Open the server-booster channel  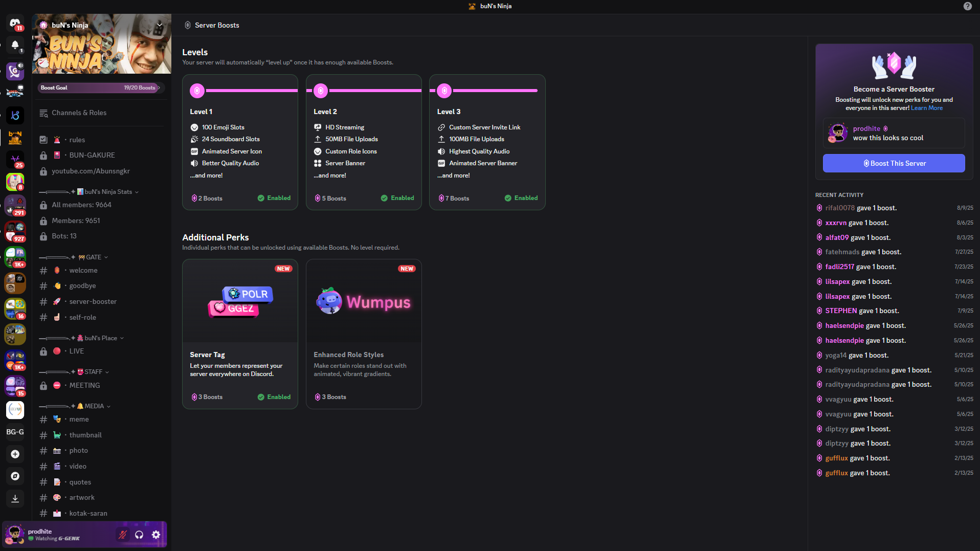[x=101, y=302]
